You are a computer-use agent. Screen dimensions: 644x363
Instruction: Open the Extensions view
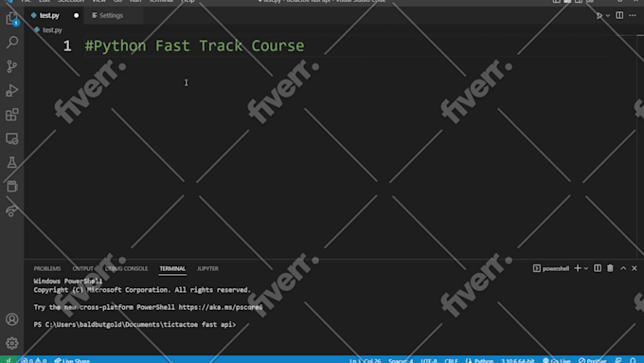coord(12,115)
